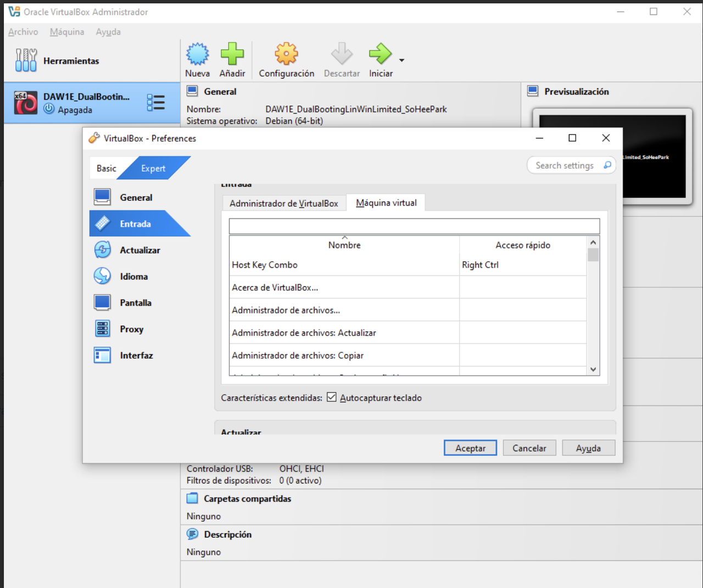Image resolution: width=703 pixels, height=588 pixels.
Task: Confirm preferences with Aceptar
Action: tap(470, 447)
